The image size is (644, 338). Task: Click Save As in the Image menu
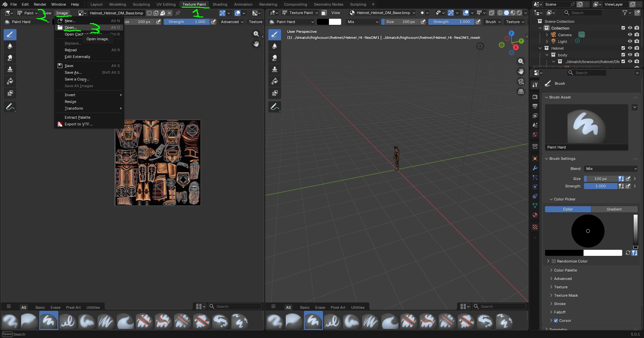pyautogui.click(x=73, y=72)
